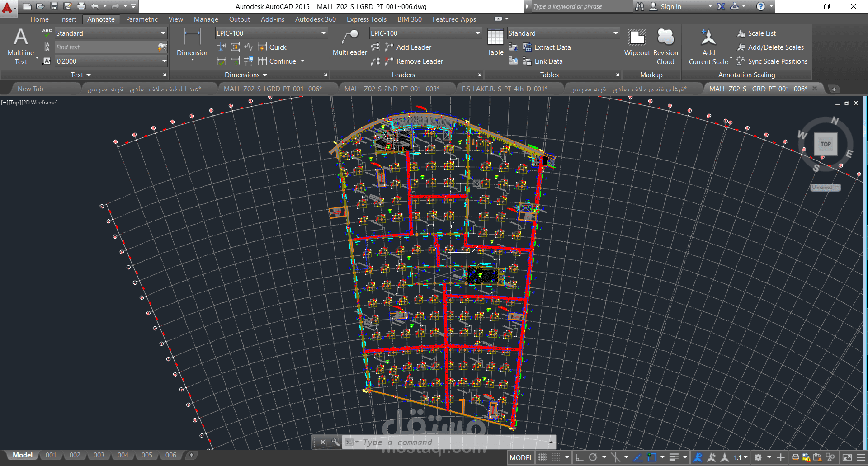Choose the Quick dimension tool

pos(272,47)
